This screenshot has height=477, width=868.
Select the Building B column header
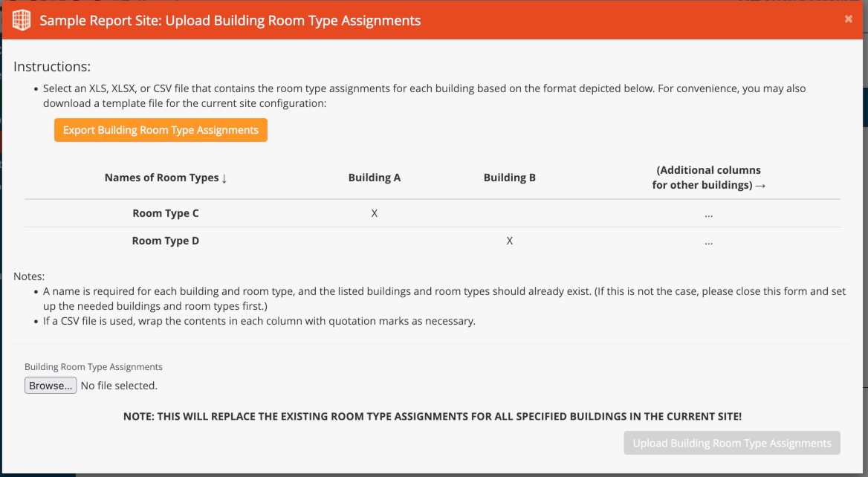(509, 178)
